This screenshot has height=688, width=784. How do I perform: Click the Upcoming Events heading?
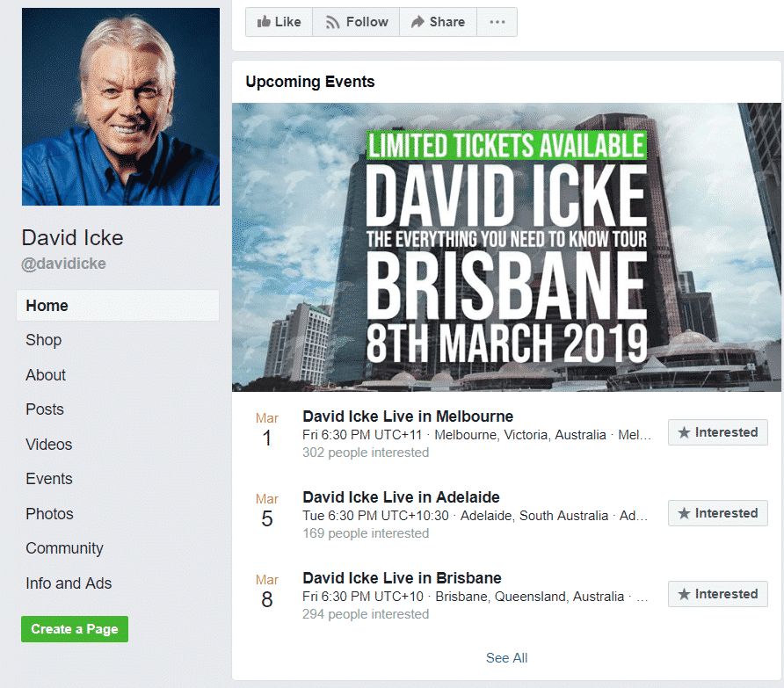[310, 82]
